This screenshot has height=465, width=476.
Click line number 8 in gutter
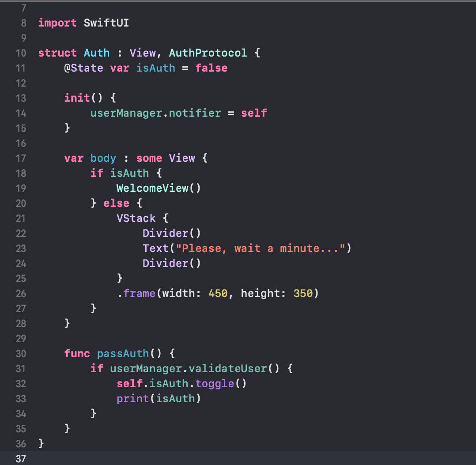[23, 23]
